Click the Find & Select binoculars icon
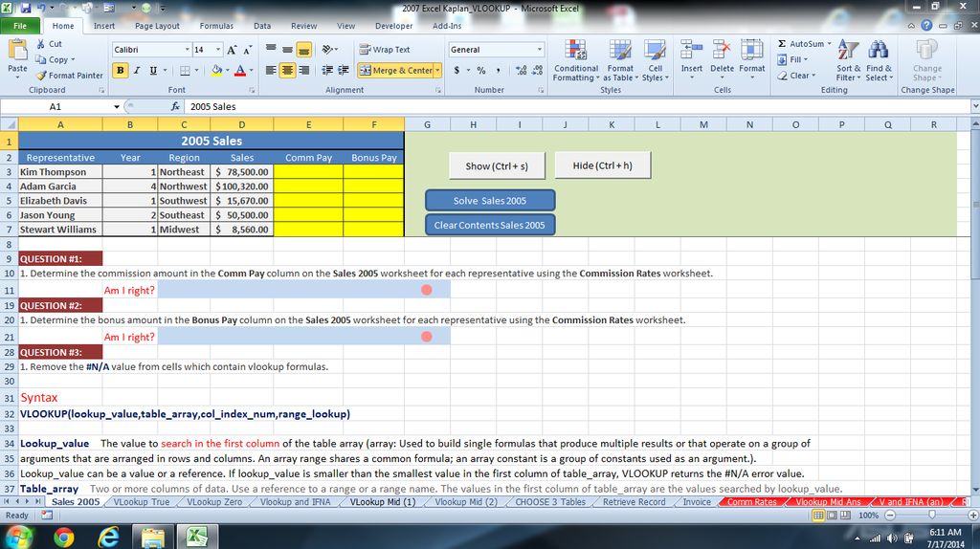The image size is (980, 549). [879, 58]
